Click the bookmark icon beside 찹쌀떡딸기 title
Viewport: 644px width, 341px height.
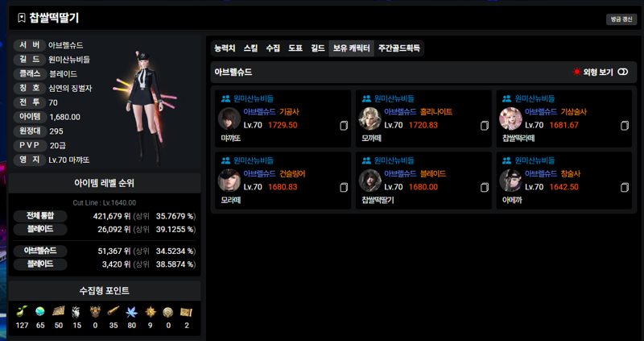(x=22, y=18)
